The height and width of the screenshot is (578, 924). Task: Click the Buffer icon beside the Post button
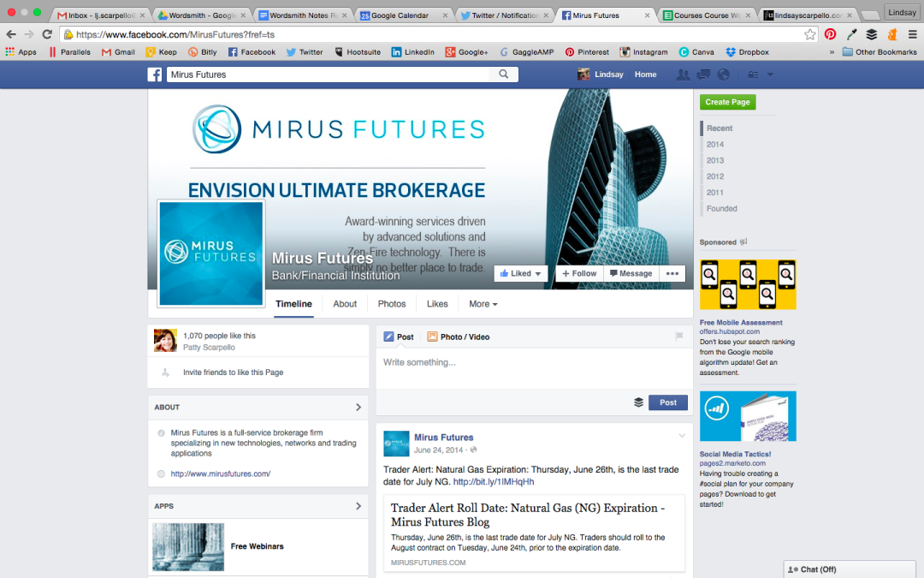point(638,402)
